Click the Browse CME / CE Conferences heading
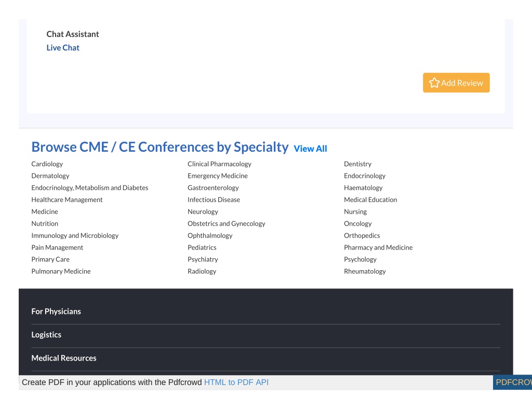The image size is (532, 411). (160, 147)
